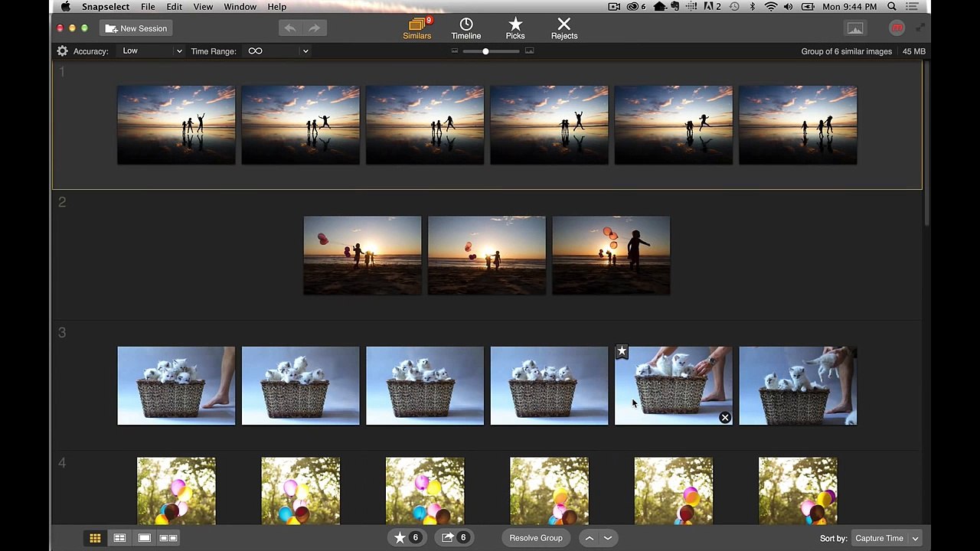This screenshot has width=980, height=551.
Task: Open the Rejects tab
Action: pos(564,29)
